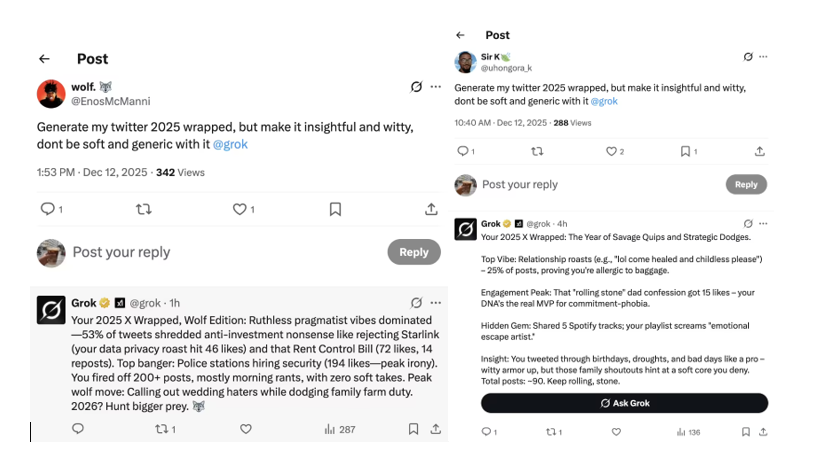Open wolf's profile avatar

tap(51, 94)
